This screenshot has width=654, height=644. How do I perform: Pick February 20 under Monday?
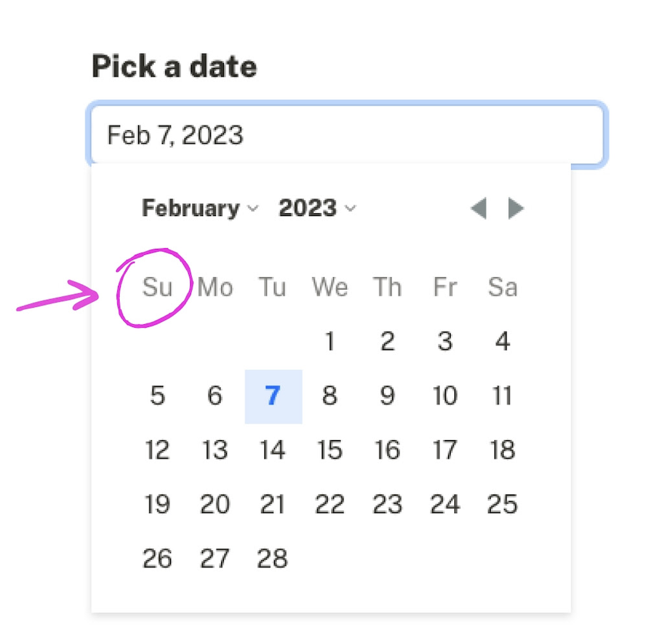coord(215,505)
